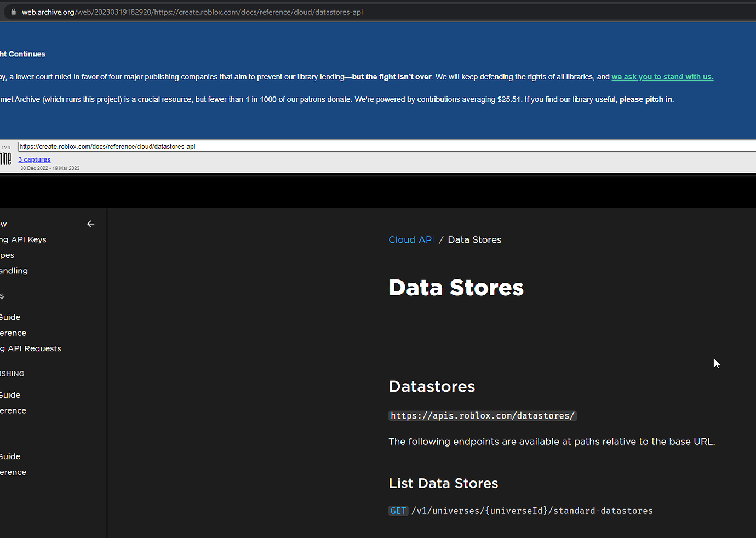Click the apis.roblox.com/datastores code block
The height and width of the screenshot is (538, 756).
pos(482,415)
